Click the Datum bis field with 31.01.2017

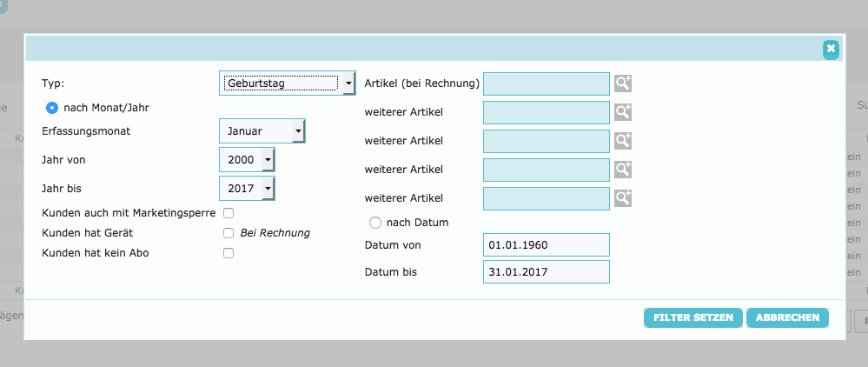(546, 272)
